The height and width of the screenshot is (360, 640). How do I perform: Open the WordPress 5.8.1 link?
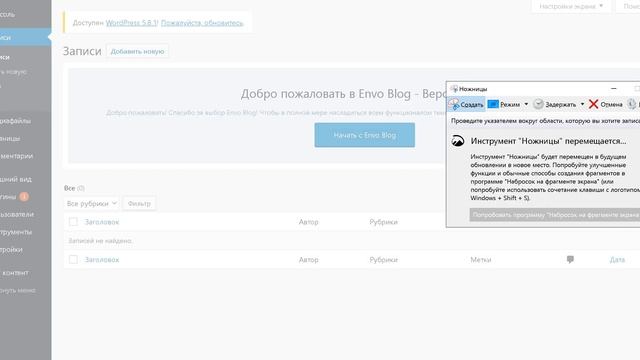coord(131,23)
